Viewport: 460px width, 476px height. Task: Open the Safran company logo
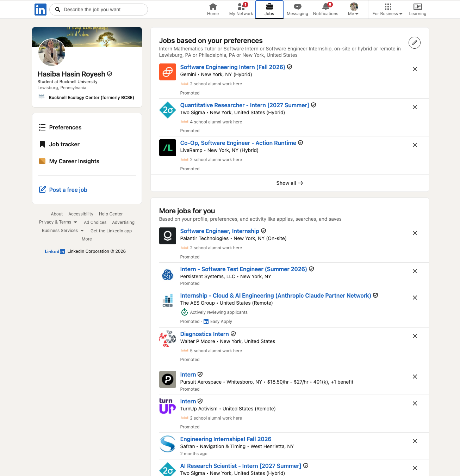point(168,444)
